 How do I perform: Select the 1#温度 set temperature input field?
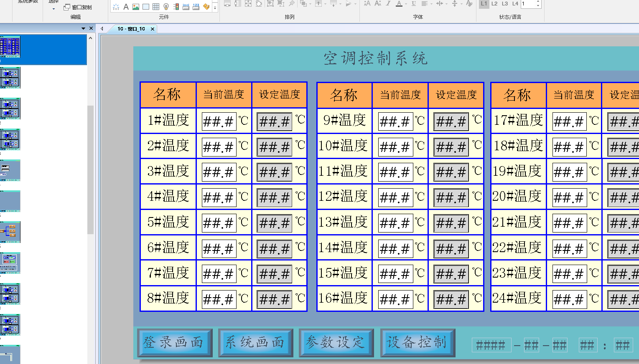274,121
